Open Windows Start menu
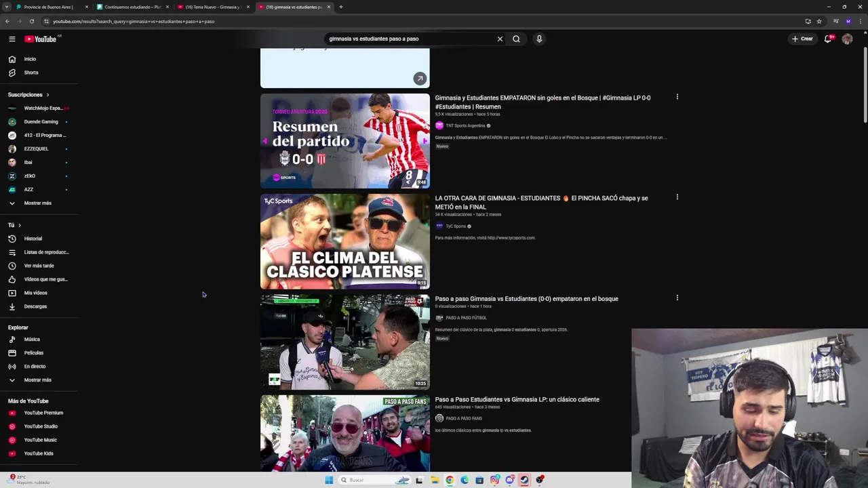868x488 pixels. 329,480
